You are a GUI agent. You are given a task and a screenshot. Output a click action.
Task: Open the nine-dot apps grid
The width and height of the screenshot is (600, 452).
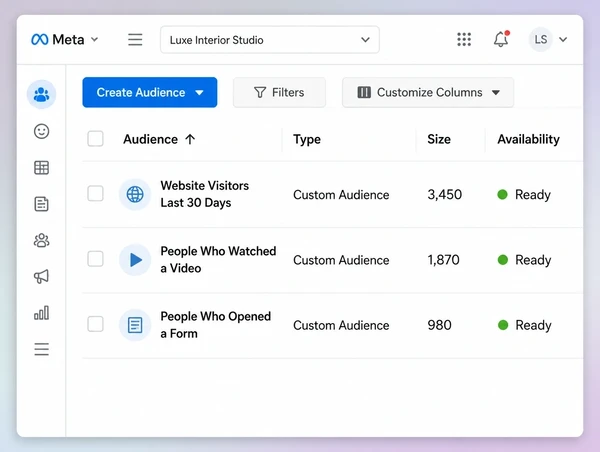464,39
